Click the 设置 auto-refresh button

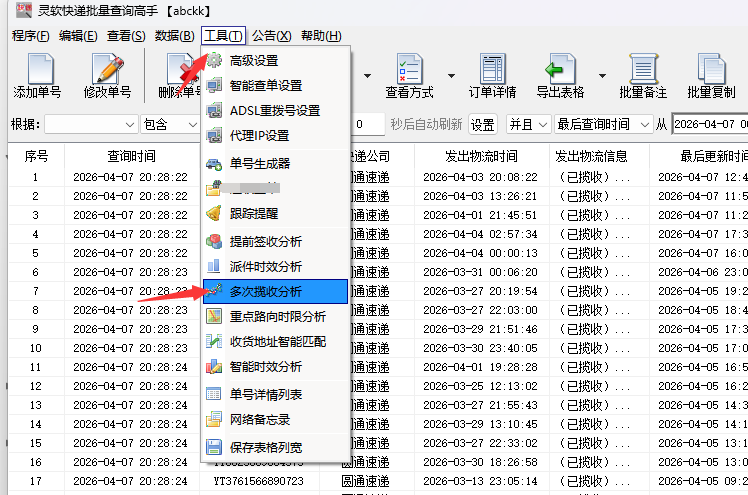click(483, 124)
